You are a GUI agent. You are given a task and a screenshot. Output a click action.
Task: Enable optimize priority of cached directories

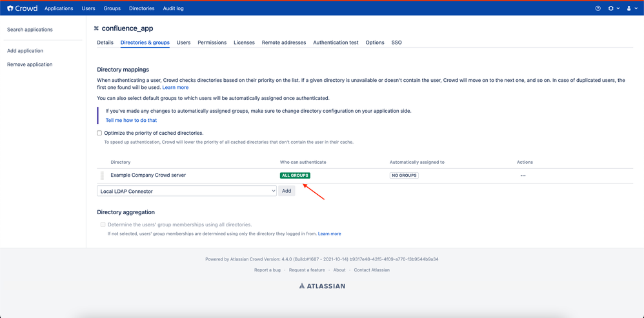[x=99, y=133]
